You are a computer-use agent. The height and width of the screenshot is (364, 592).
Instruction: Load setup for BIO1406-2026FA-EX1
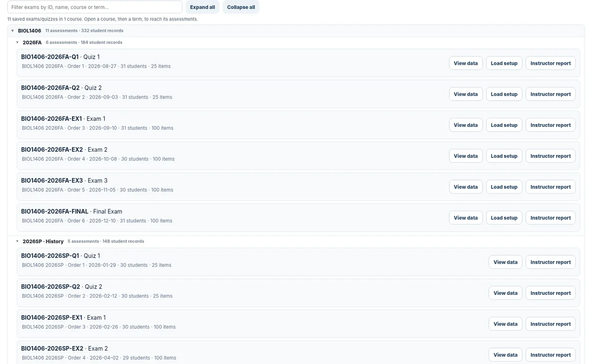pos(504,125)
